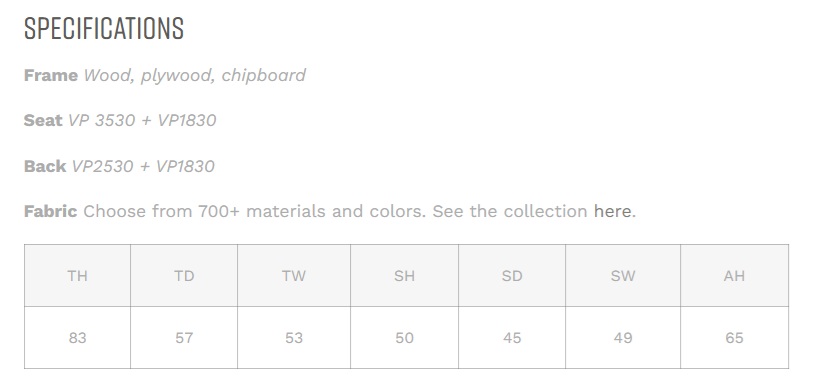
Task: Click the Fabric label
Action: pyautogui.click(x=50, y=211)
